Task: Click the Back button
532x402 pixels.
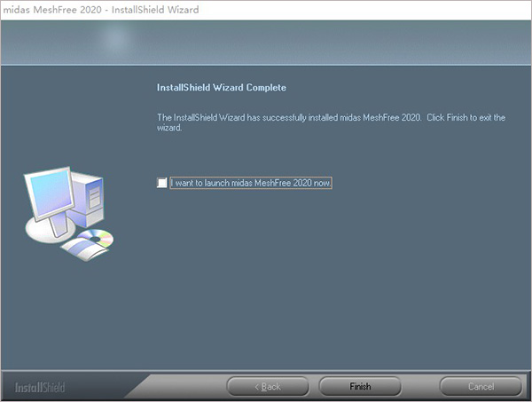Action: 268,386
